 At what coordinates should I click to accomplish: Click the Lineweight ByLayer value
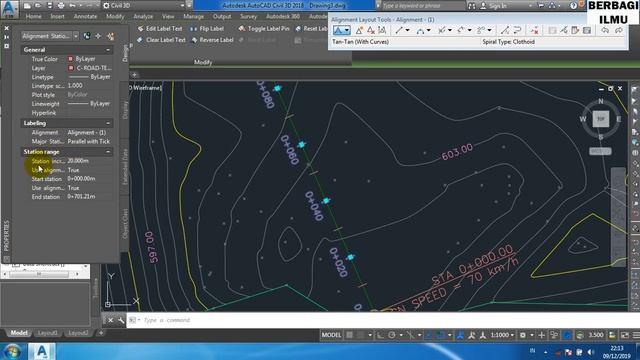[89, 104]
